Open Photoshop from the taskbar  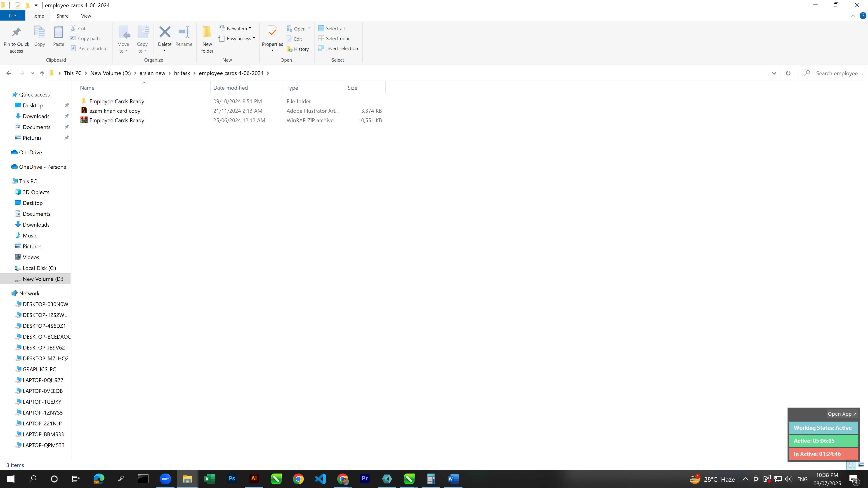tap(231, 479)
